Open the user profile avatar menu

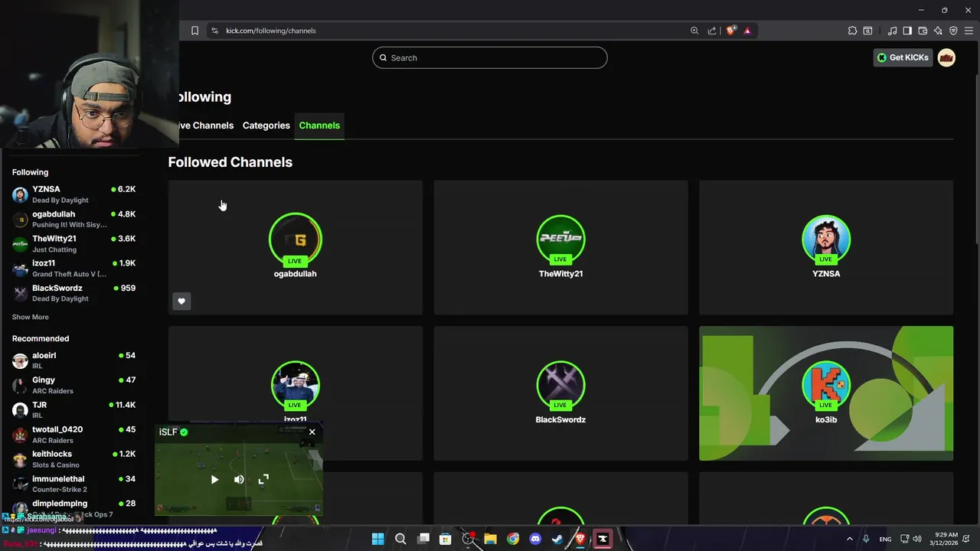(946, 57)
